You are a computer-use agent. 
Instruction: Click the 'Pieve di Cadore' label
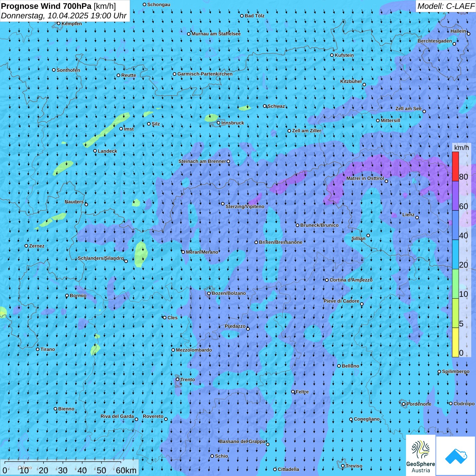(341, 301)
